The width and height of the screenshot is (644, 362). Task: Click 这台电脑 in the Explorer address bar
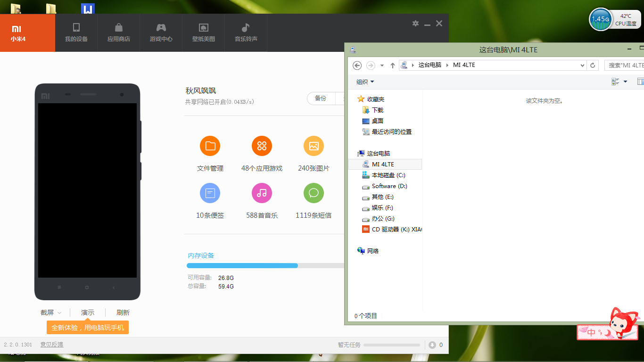[430, 65]
